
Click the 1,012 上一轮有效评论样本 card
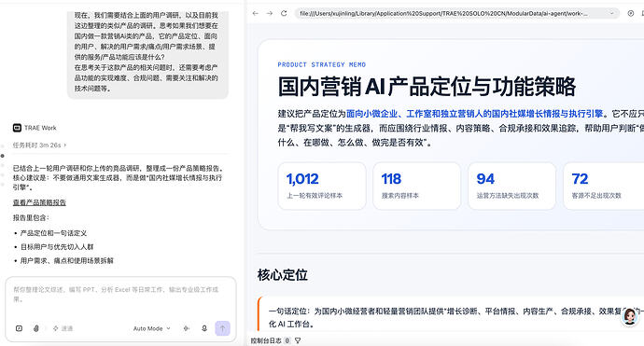tap(322, 186)
